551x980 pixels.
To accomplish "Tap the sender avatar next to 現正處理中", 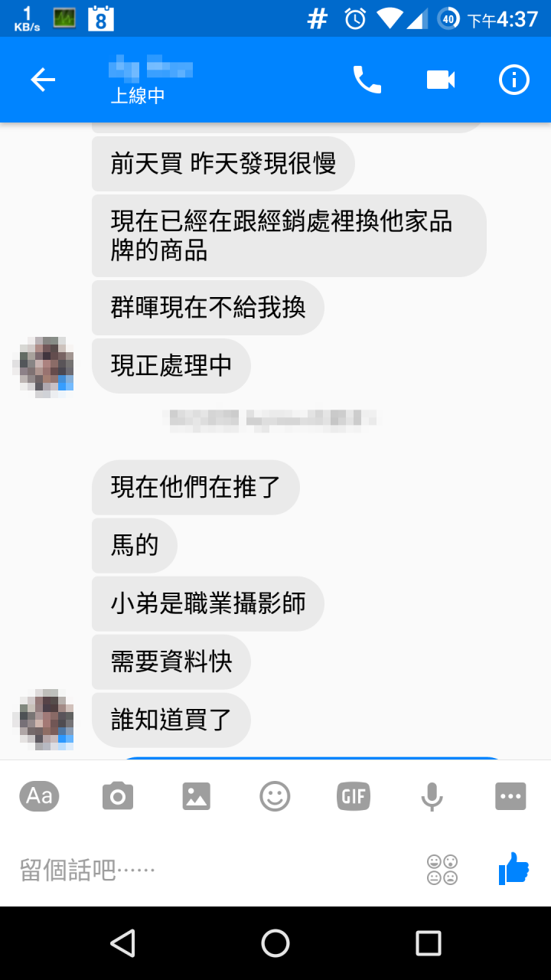I will [x=44, y=366].
